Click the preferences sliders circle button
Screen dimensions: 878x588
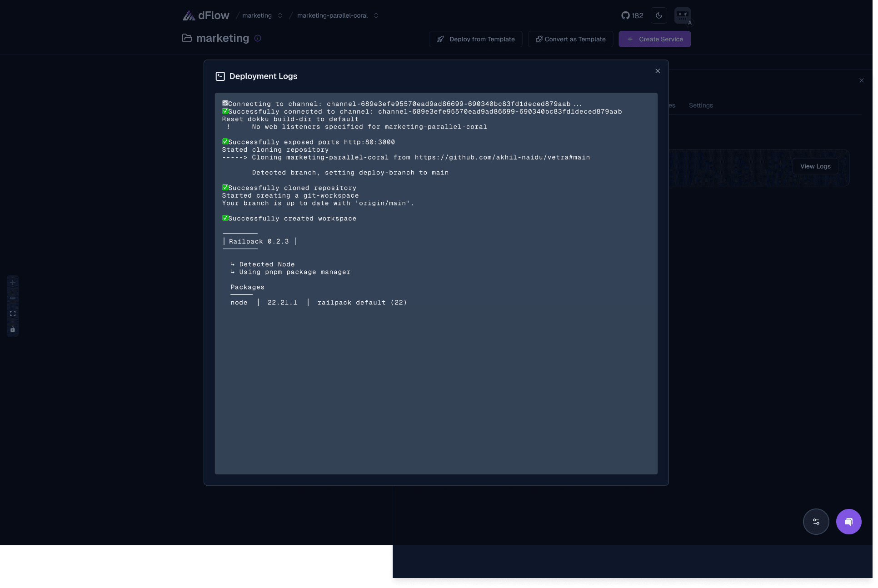tap(816, 521)
